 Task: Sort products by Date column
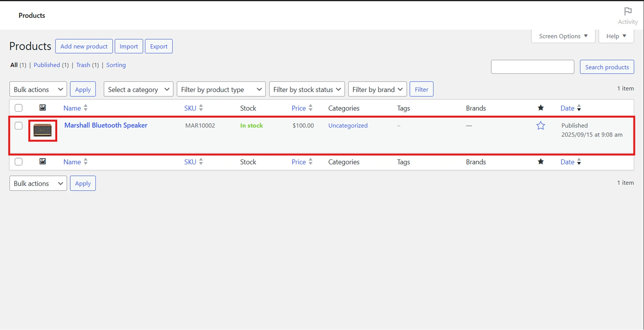coord(567,108)
